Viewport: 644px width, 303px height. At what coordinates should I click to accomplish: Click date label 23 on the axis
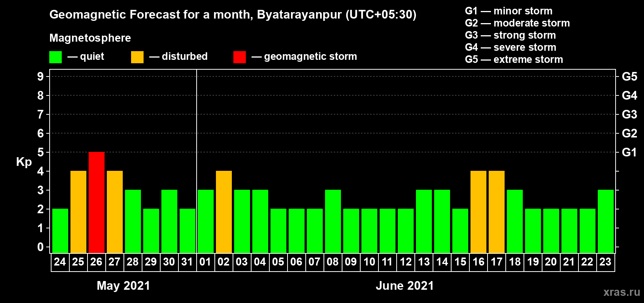tap(605, 262)
